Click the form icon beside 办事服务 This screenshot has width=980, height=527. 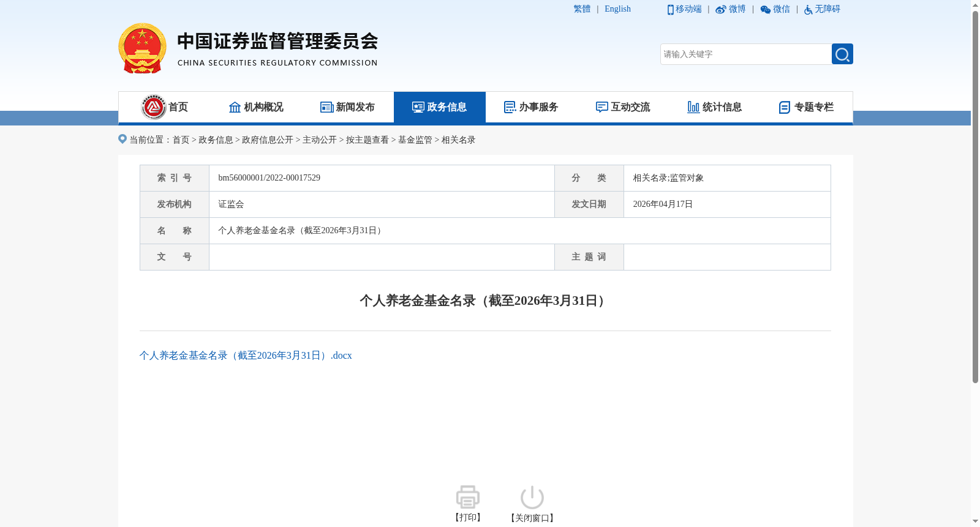tap(510, 107)
